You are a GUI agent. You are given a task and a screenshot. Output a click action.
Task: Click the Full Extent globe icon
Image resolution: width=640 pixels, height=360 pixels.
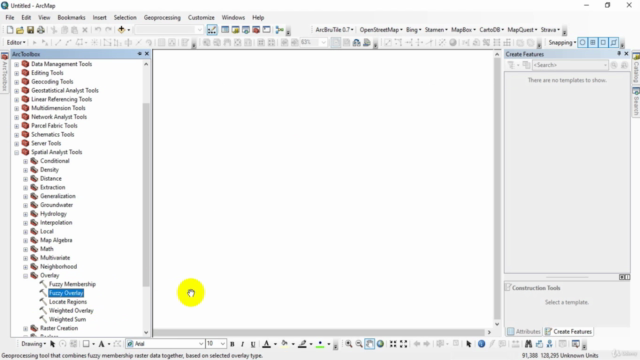coord(380,344)
